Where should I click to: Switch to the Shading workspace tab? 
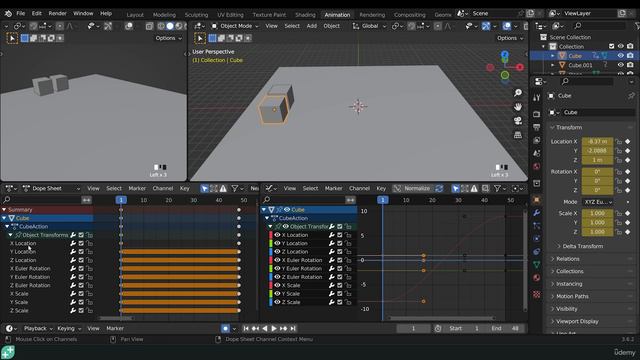click(x=305, y=14)
